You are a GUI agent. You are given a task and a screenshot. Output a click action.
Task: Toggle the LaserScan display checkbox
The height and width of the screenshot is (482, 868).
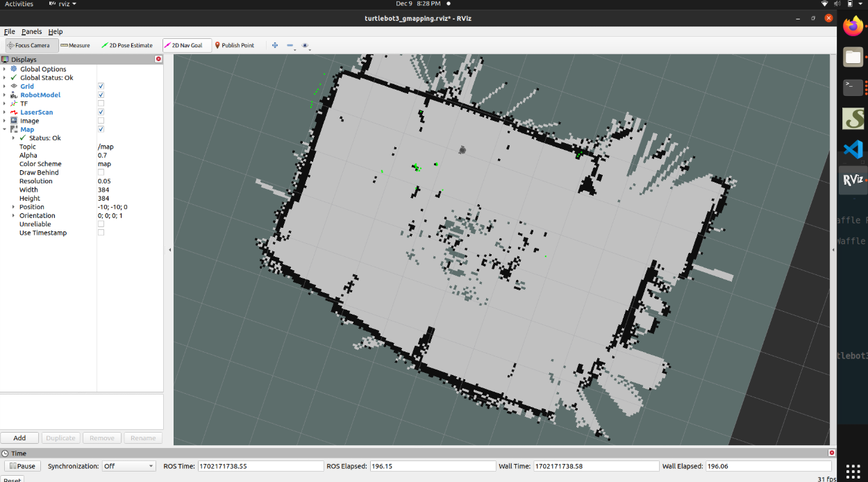point(101,112)
